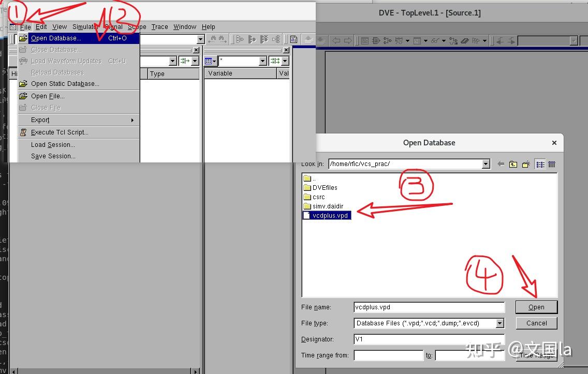The image size is (588, 374).
Task: Click the path schematic icon
Action: pyautogui.click(x=387, y=40)
